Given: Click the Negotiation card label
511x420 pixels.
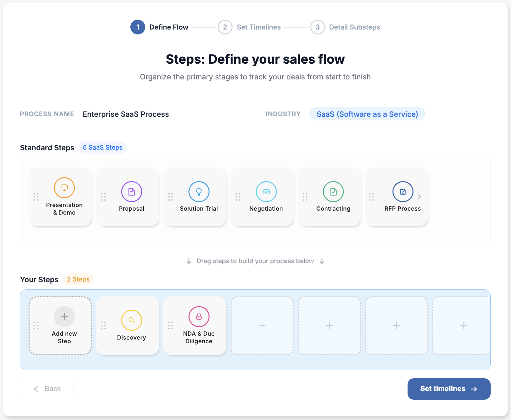Looking at the screenshot, I should (266, 209).
